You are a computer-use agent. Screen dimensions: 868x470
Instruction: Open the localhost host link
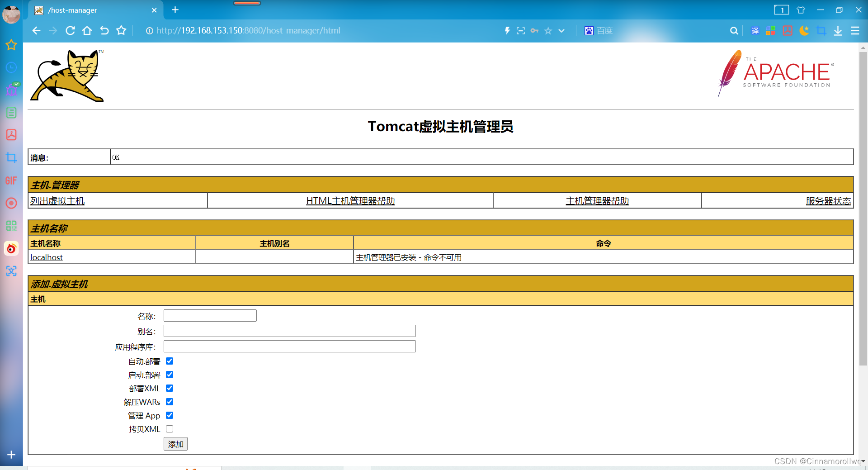[46, 257]
